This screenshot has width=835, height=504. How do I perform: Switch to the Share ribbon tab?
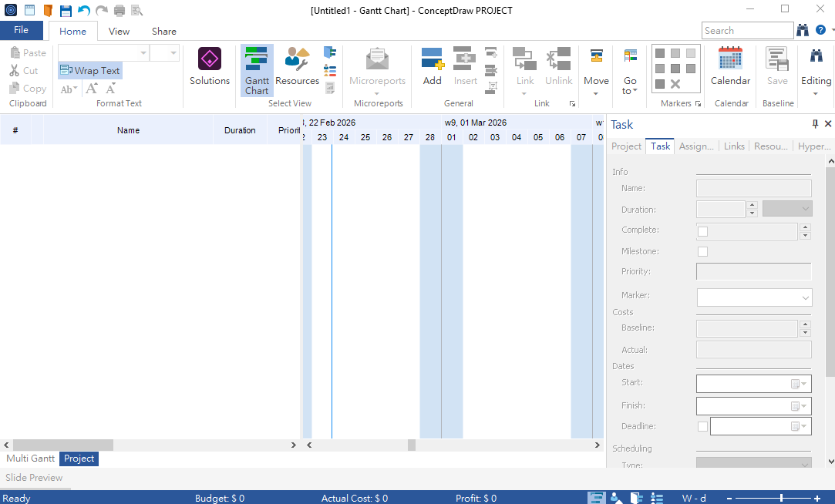tap(163, 32)
